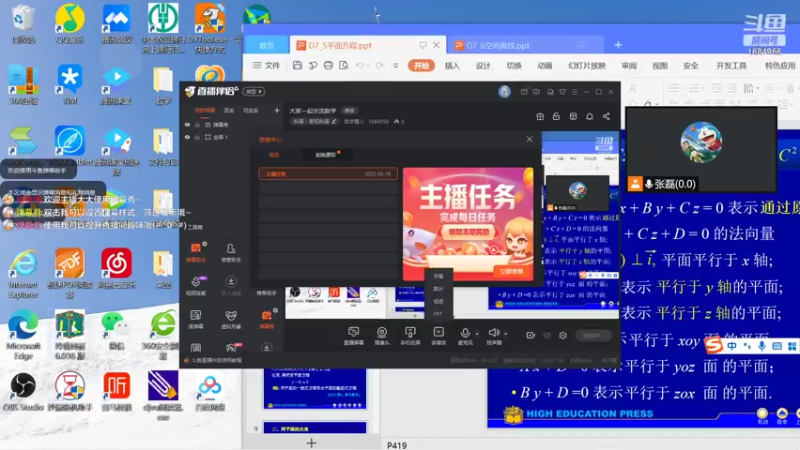Open the 弹幕助手 tool
Screen dimensions: 800x450
pyautogui.click(x=196, y=252)
